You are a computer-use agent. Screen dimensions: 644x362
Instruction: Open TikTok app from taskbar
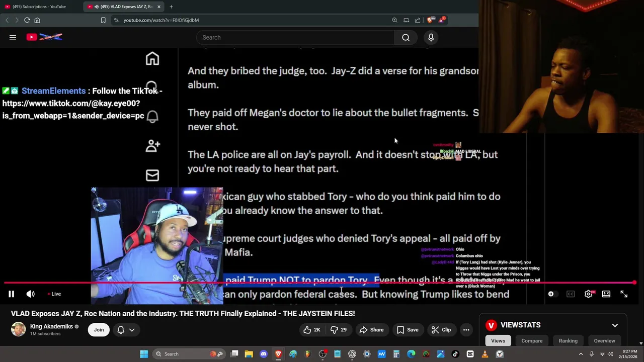[455, 354]
